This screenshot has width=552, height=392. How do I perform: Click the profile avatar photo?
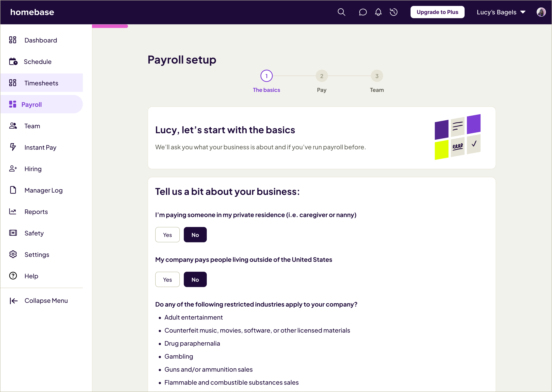pyautogui.click(x=541, y=12)
